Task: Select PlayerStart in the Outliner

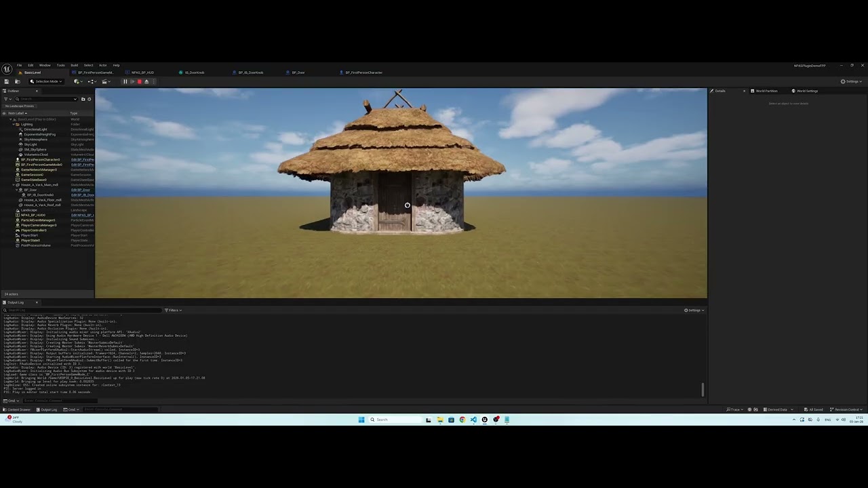Action: (29, 235)
